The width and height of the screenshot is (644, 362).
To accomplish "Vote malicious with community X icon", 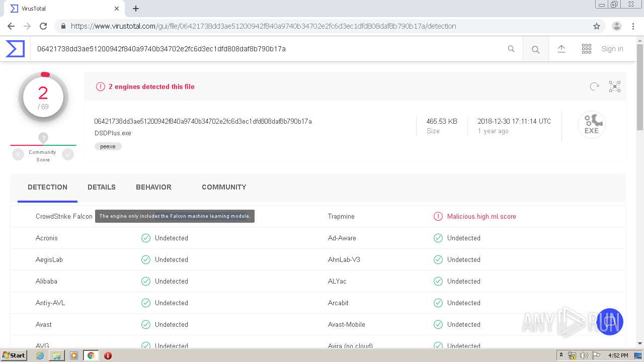I will point(18,155).
